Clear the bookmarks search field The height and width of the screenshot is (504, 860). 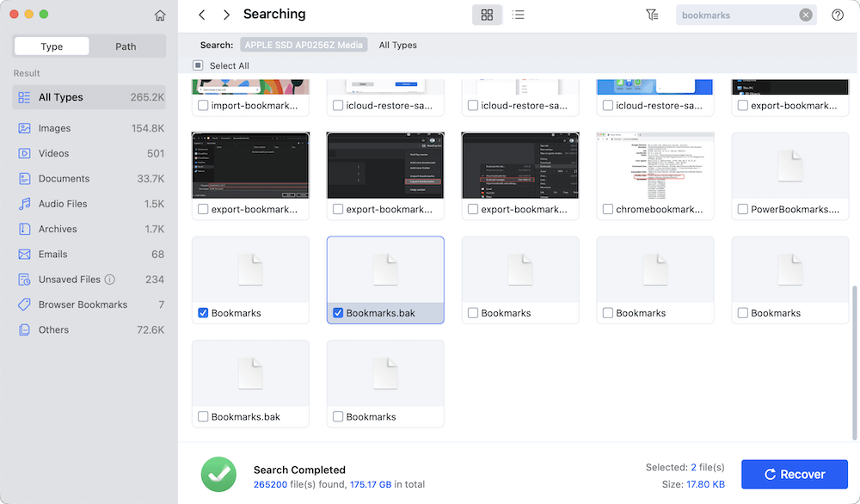pos(806,14)
